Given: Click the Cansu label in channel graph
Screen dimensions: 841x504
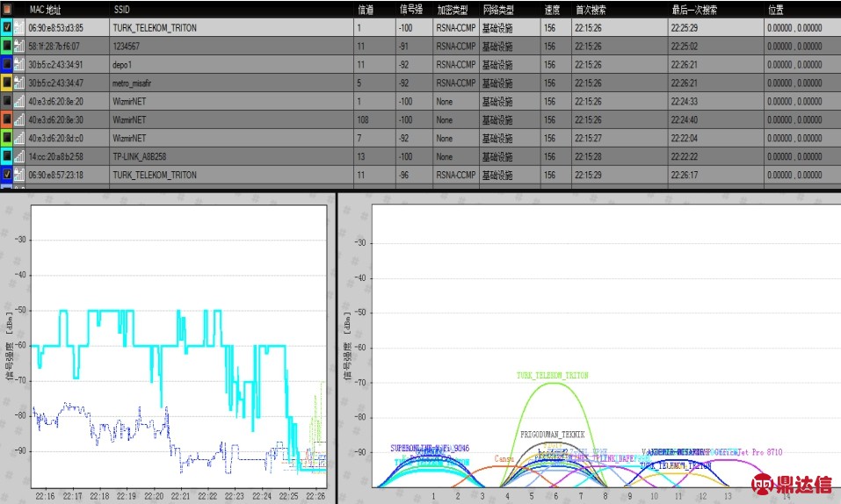Looking at the screenshot, I should click(x=504, y=459).
